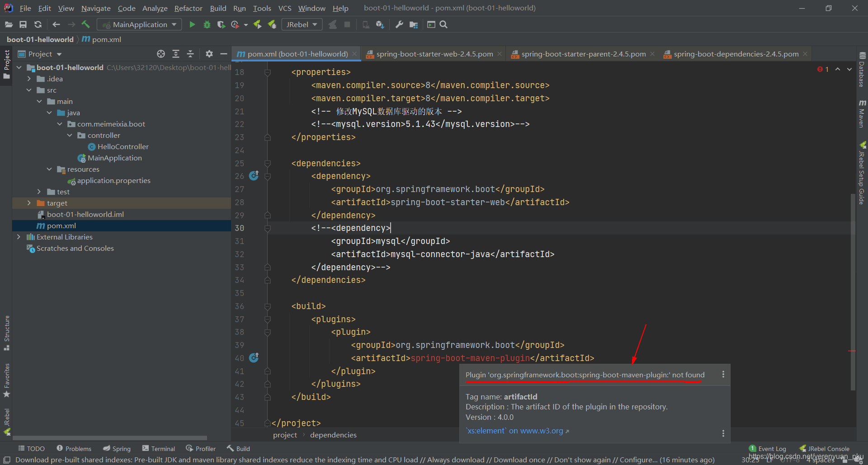This screenshot has height=465, width=868.
Task: Go to next highlighted error arrow
Action: pyautogui.click(x=849, y=69)
